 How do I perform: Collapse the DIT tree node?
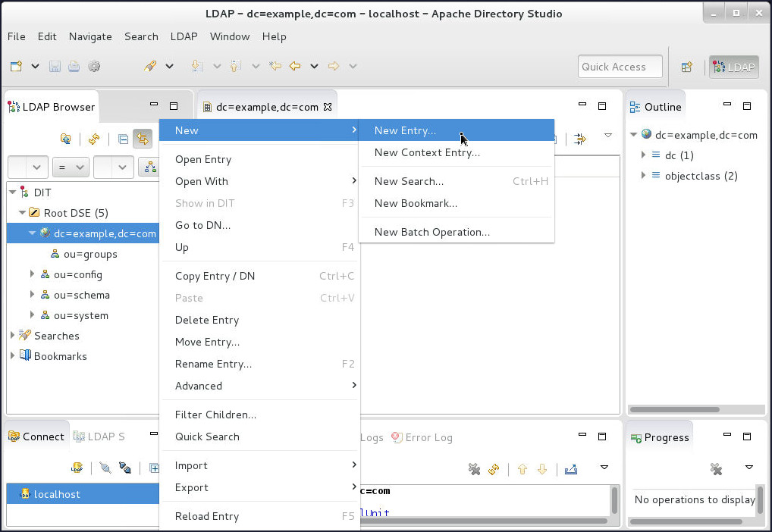click(x=13, y=192)
